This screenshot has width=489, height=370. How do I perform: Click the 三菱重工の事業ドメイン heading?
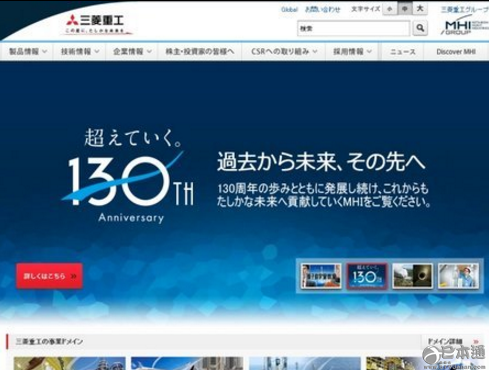pyautogui.click(x=49, y=342)
